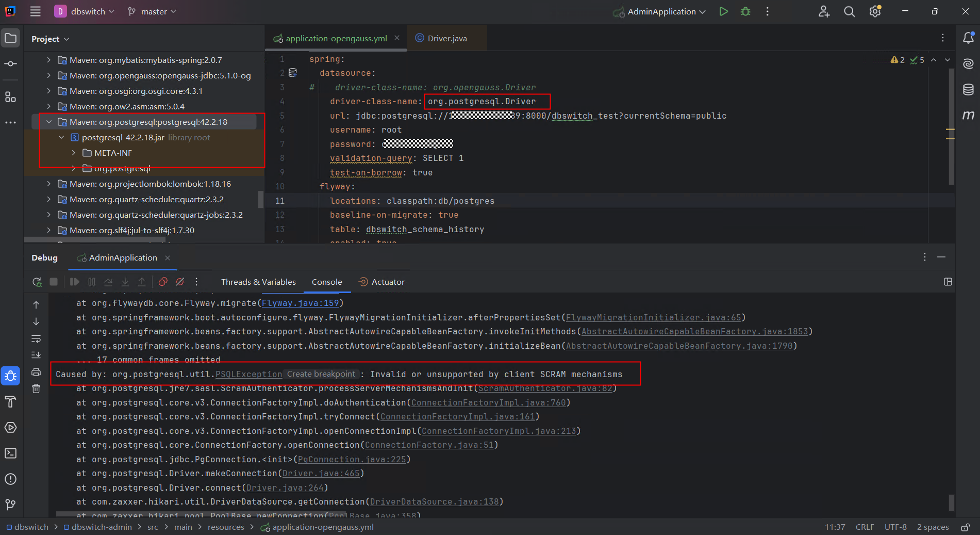Image resolution: width=980 pixels, height=535 pixels.
Task: Open the main hamburger menu
Action: 35,11
